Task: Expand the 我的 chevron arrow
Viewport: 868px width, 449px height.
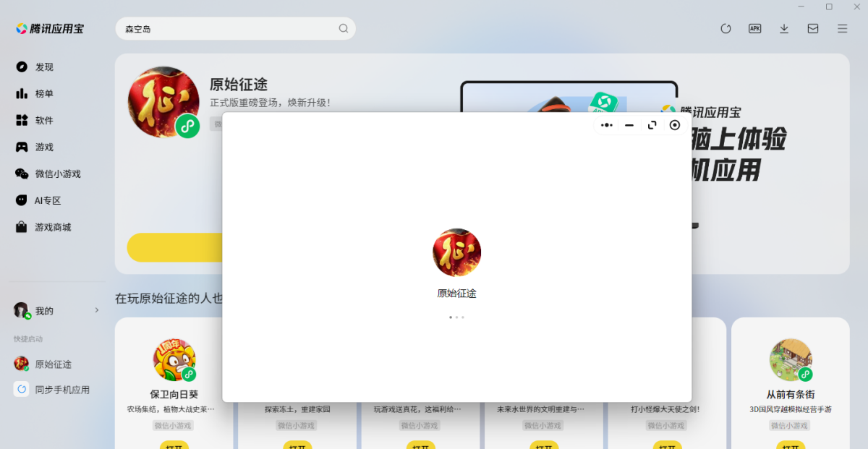Action: [97, 310]
